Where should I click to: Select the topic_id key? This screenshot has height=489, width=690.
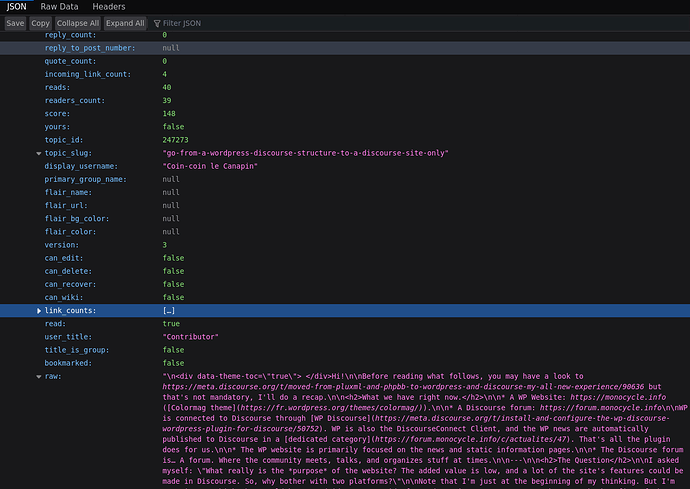coord(64,140)
